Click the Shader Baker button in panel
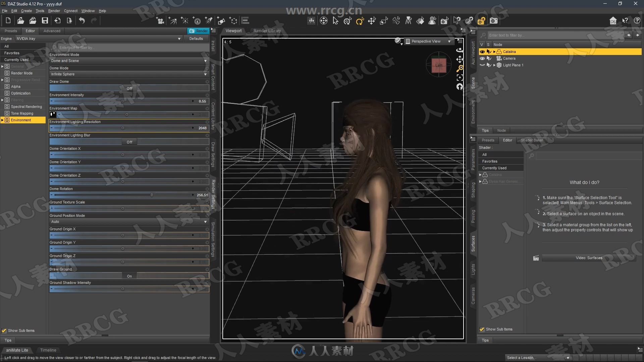Screen dimensions: 644x362 (x=532, y=140)
